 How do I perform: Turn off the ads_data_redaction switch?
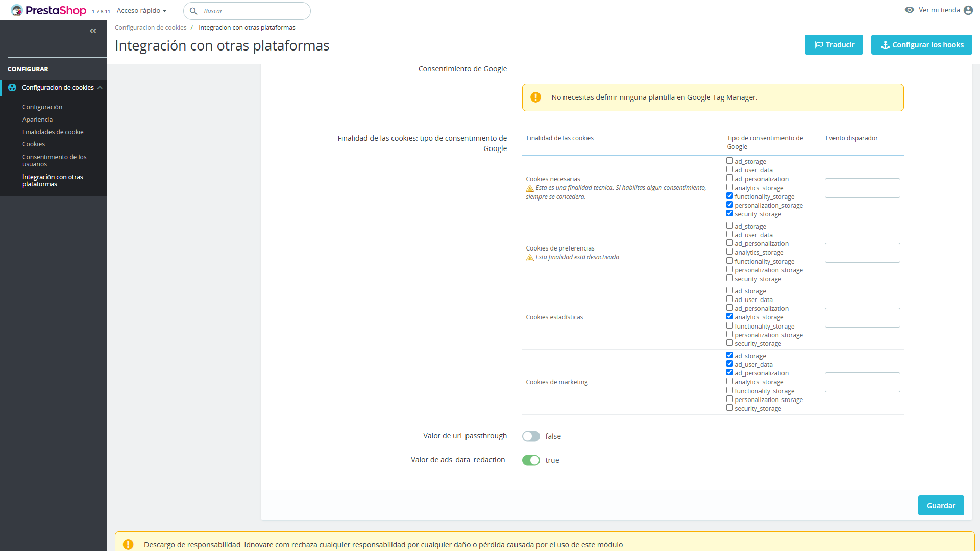531,460
